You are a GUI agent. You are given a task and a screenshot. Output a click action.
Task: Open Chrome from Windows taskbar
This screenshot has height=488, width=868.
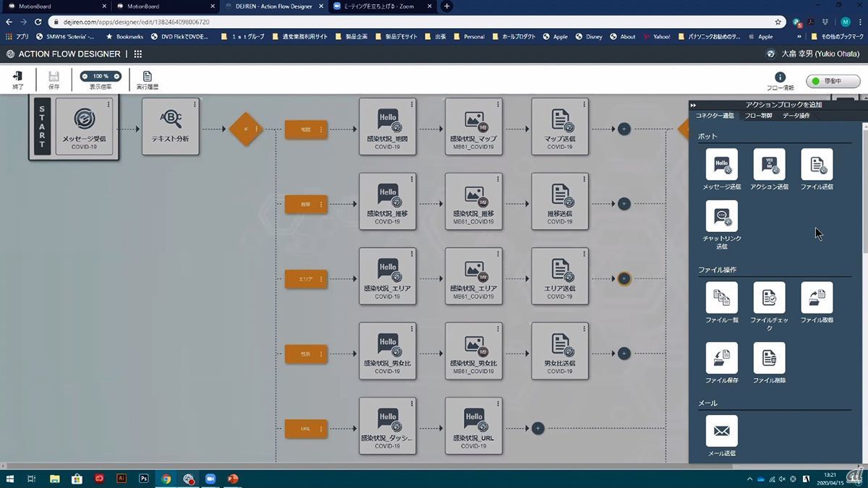coord(166,479)
